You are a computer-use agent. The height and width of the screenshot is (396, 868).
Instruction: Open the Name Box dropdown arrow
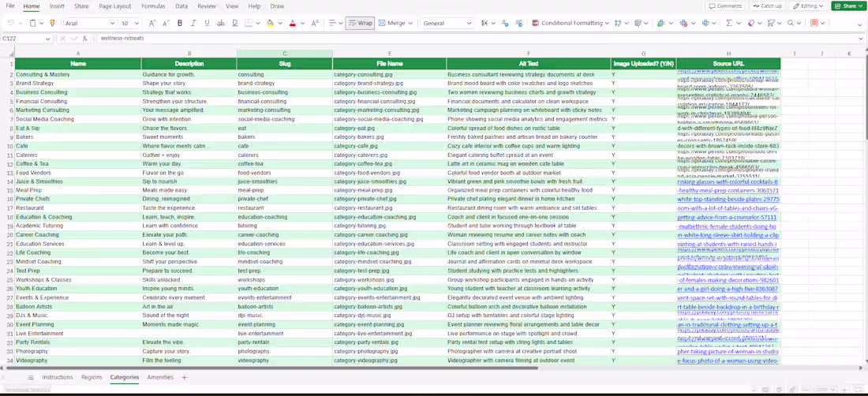coord(47,39)
